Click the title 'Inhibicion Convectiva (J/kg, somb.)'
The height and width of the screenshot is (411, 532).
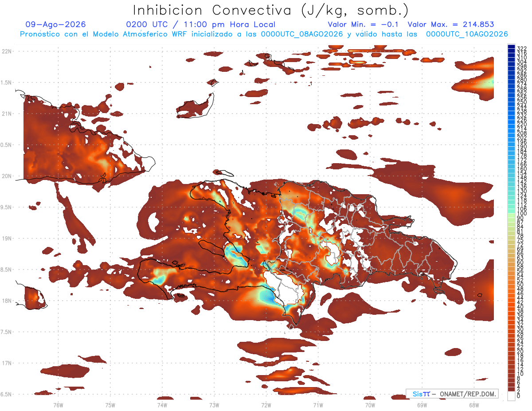(x=271, y=11)
